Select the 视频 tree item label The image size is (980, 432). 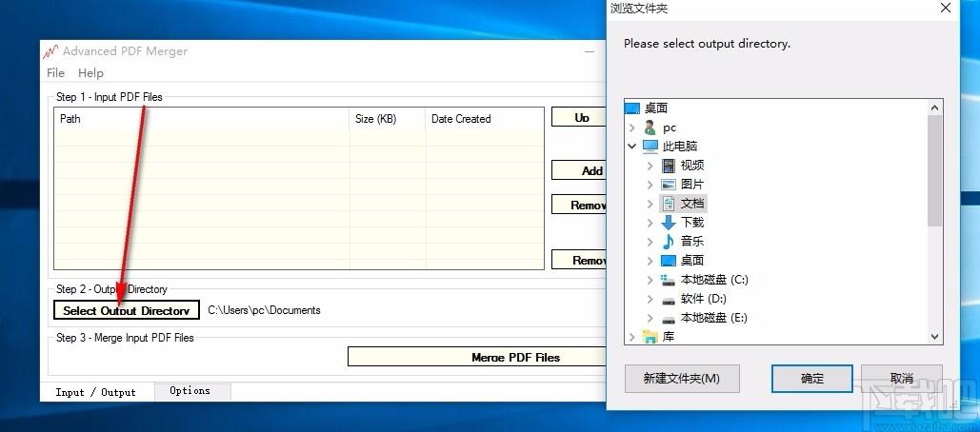click(x=692, y=166)
